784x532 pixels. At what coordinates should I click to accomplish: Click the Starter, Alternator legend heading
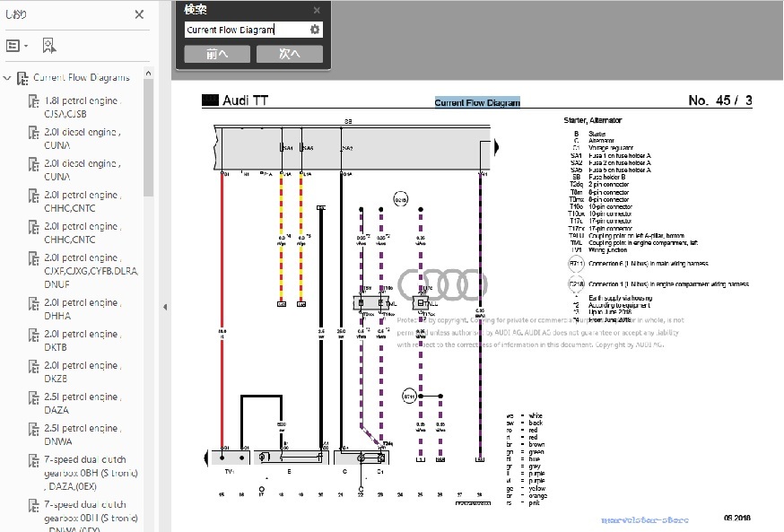(x=593, y=120)
